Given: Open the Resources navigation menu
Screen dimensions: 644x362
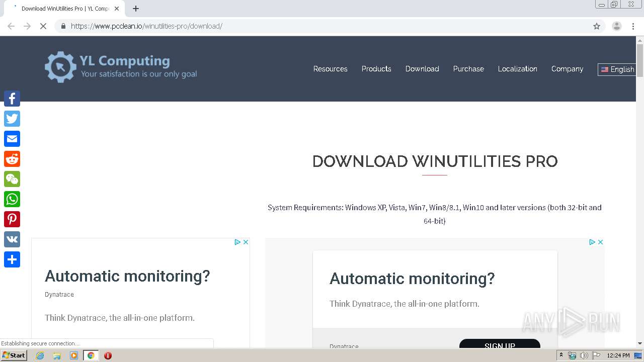Looking at the screenshot, I should click(330, 69).
